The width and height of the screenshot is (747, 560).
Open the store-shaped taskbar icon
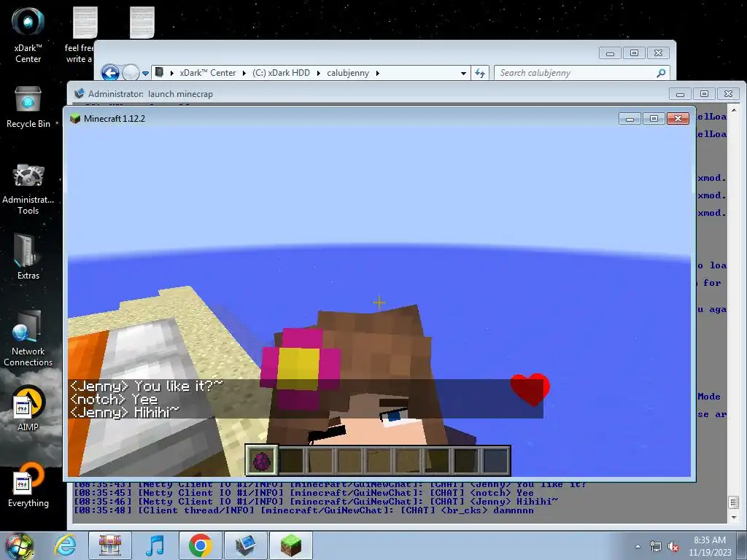(110, 545)
